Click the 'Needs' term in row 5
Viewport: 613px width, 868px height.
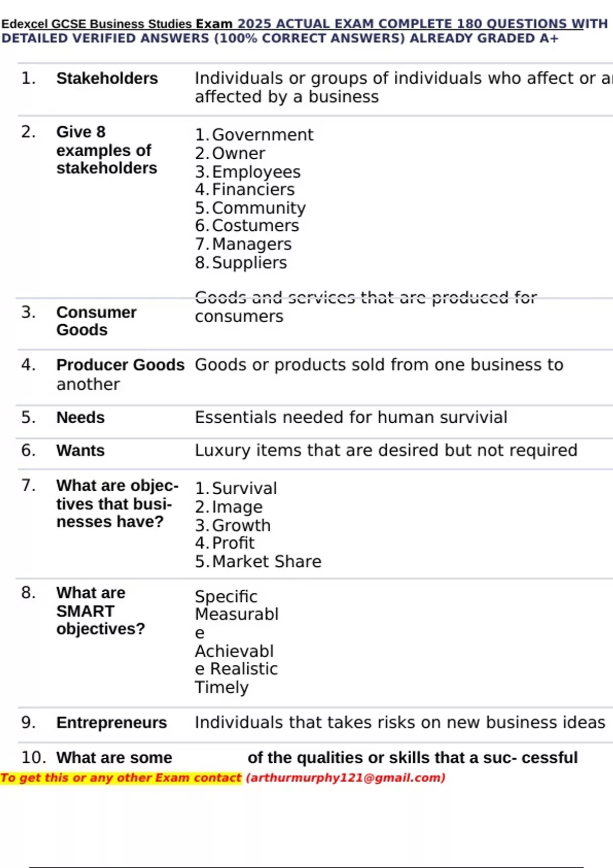[80, 417]
